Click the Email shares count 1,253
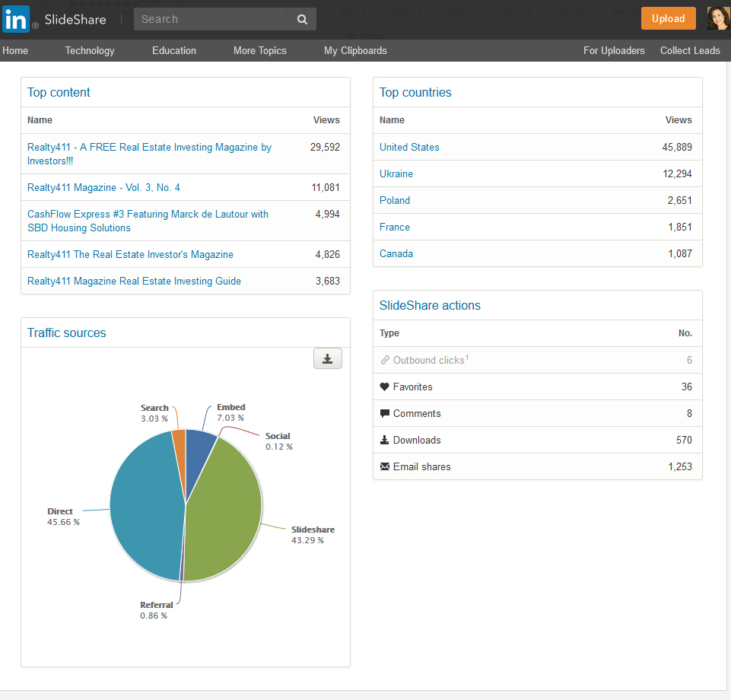Image resolution: width=731 pixels, height=700 pixels. click(680, 467)
